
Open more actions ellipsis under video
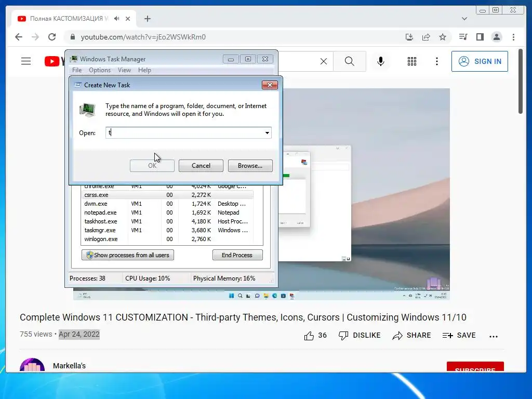click(494, 336)
